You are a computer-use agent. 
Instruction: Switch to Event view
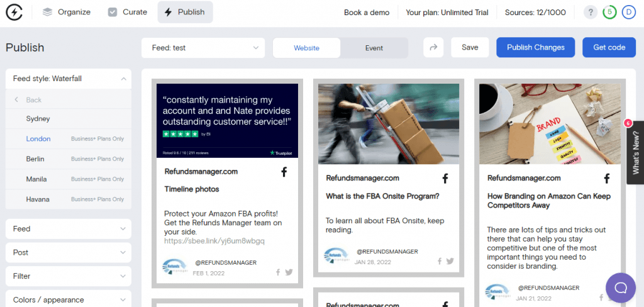coord(374,48)
